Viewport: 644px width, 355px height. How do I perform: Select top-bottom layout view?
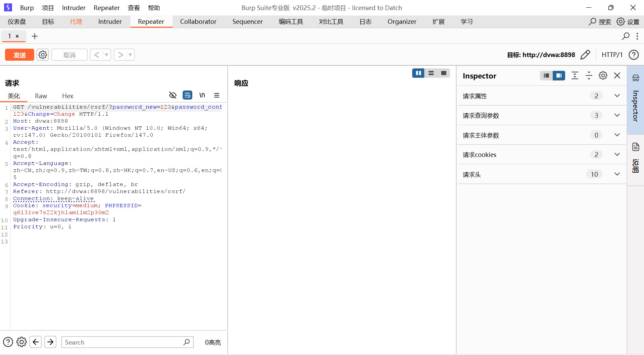tap(431, 73)
